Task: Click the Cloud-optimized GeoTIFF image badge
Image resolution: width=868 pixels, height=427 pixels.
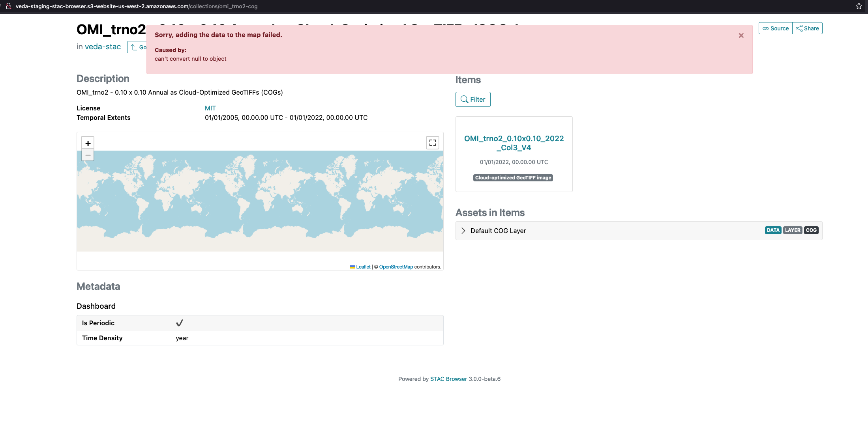Action: (x=513, y=178)
